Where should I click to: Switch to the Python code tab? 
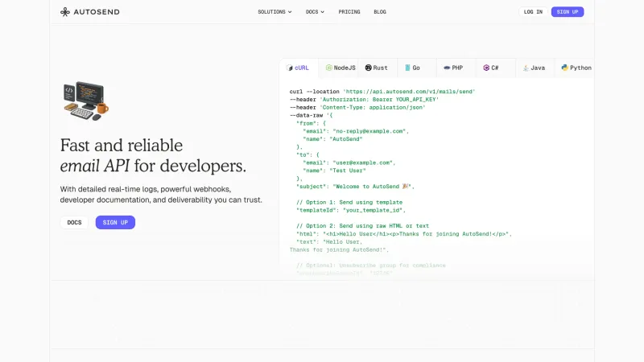(576, 68)
